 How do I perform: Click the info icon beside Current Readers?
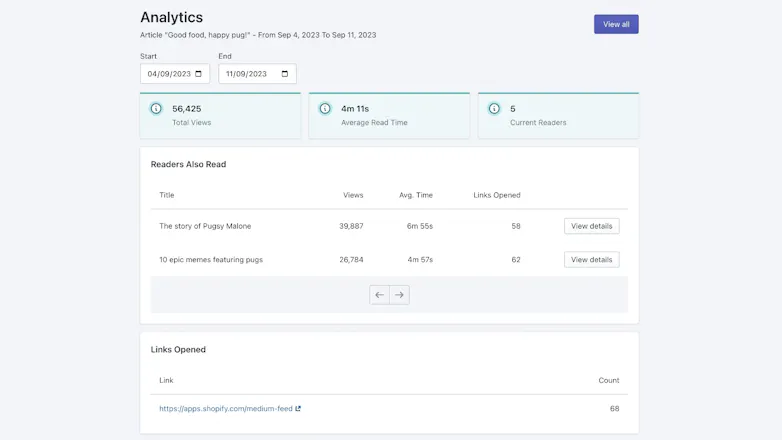point(494,108)
